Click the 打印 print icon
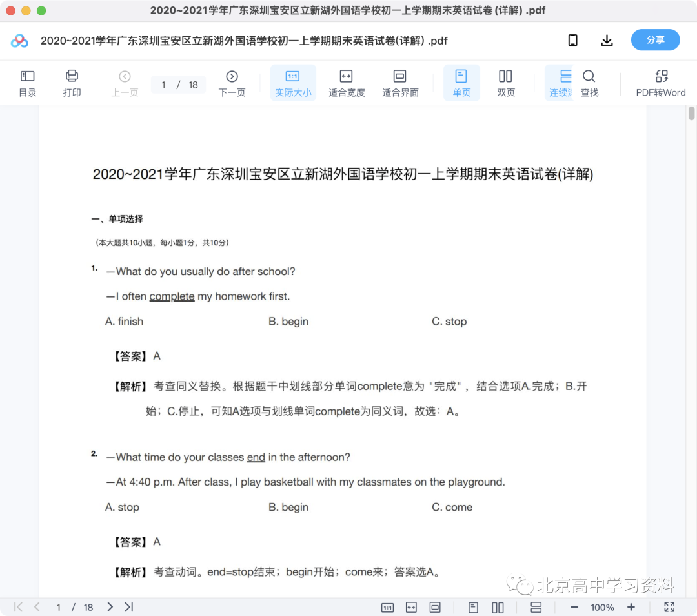Image resolution: width=697 pixels, height=616 pixels. pyautogui.click(x=72, y=83)
